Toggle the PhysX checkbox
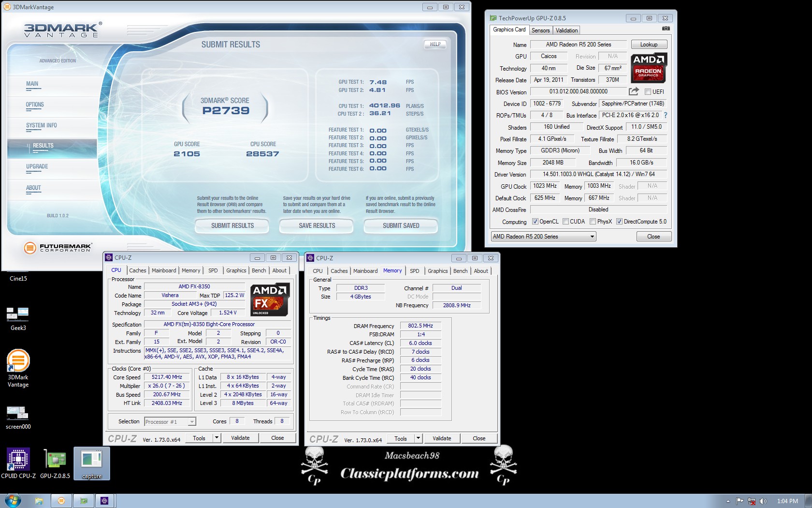812x508 pixels. (x=593, y=222)
